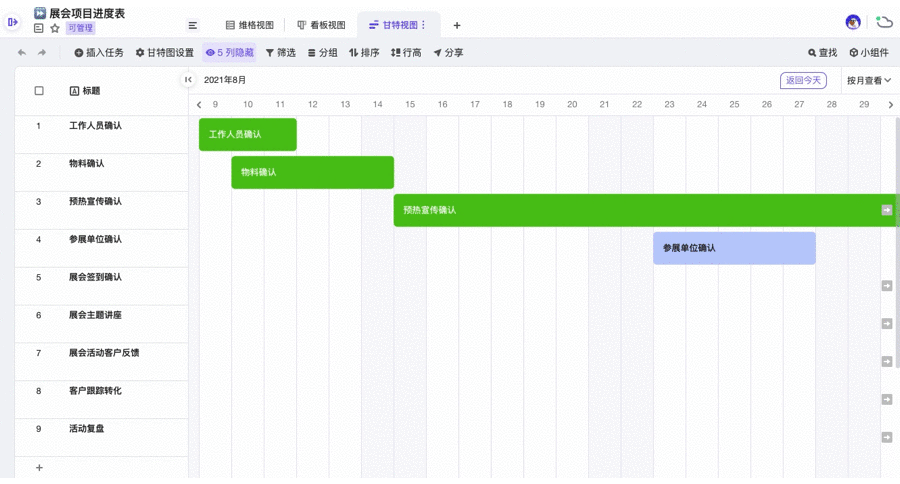The height and width of the screenshot is (484, 900).
Task: Switch to the 看板视图 tab
Action: (x=321, y=25)
